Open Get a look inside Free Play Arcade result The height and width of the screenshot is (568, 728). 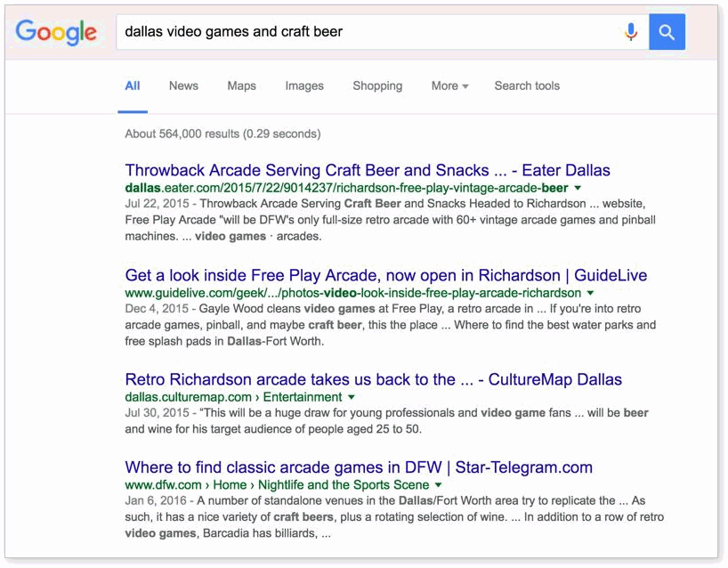(x=386, y=275)
